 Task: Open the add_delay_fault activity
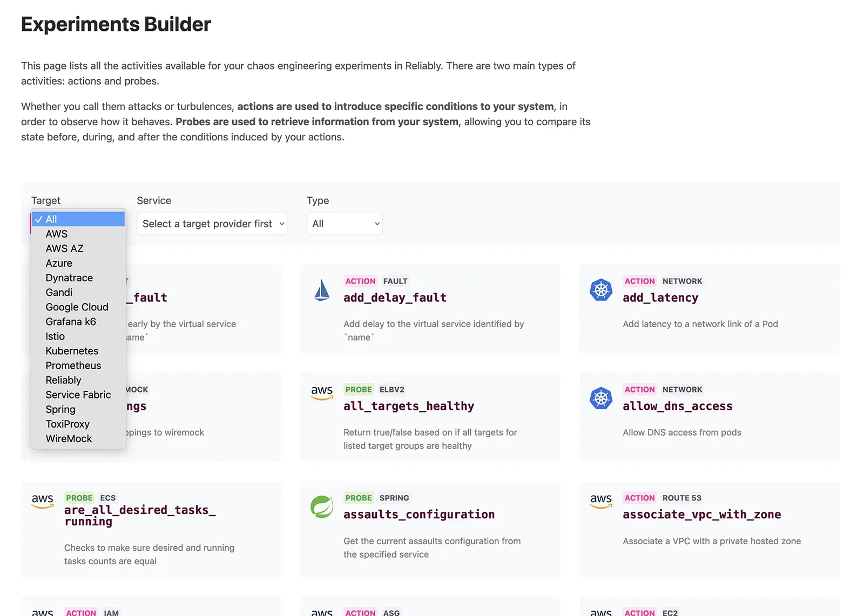click(395, 297)
